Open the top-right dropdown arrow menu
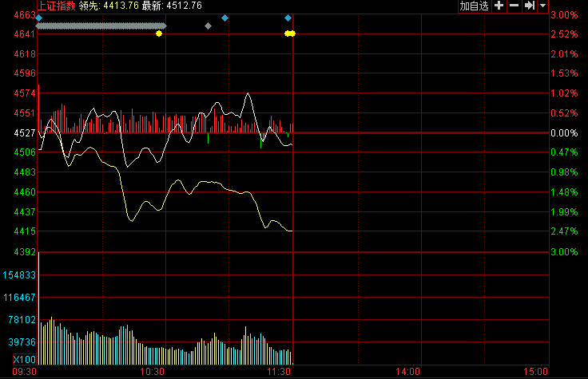 click(x=543, y=6)
